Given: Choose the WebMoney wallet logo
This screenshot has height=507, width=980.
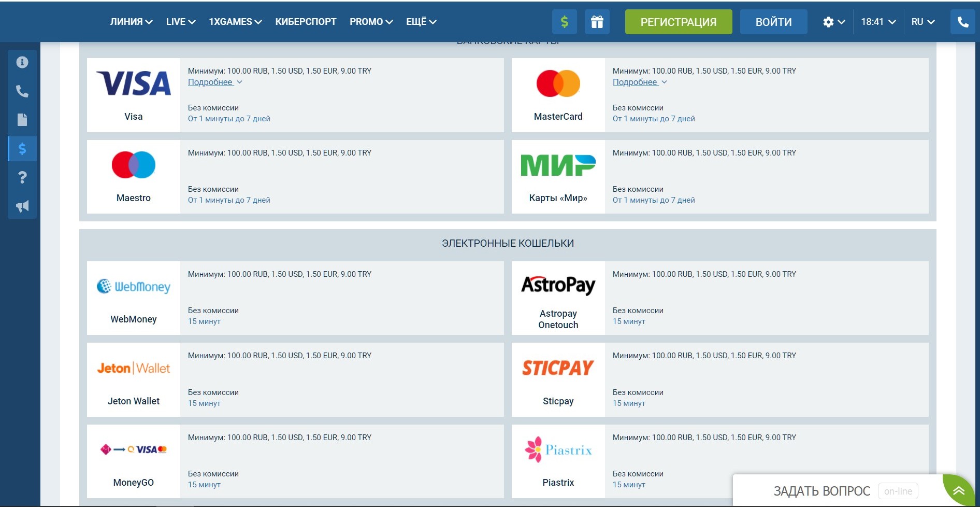Looking at the screenshot, I should 134,286.
